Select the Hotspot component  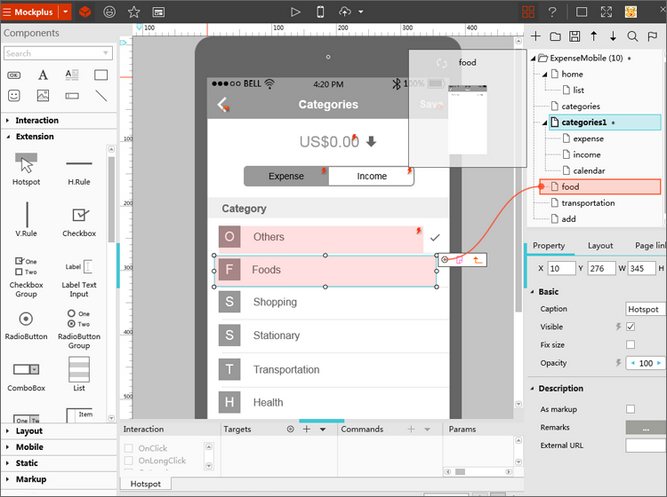pos(26,169)
